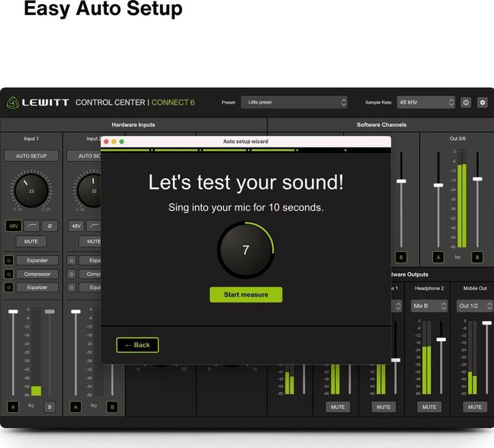Click the Out 5/6 level meter
494x448 pixels.
click(462, 199)
